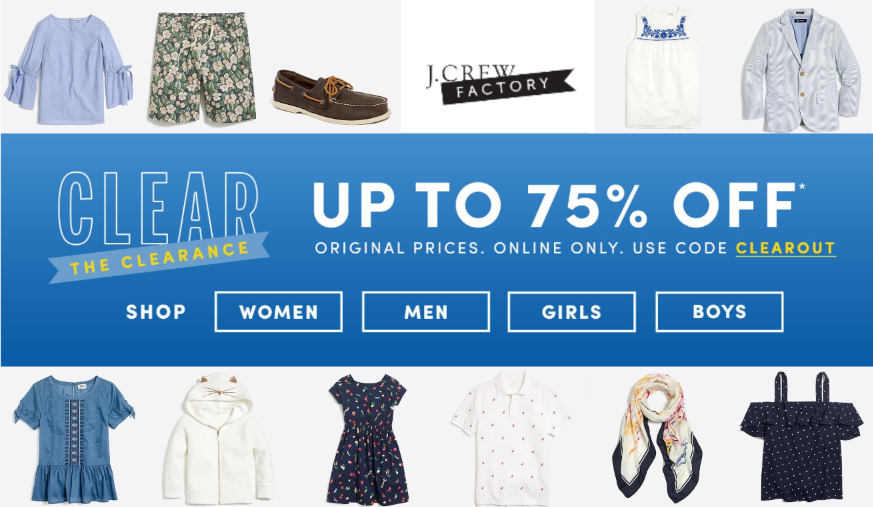
Task: Click the THE CLEARANCE ribbon label
Action: 159,258
